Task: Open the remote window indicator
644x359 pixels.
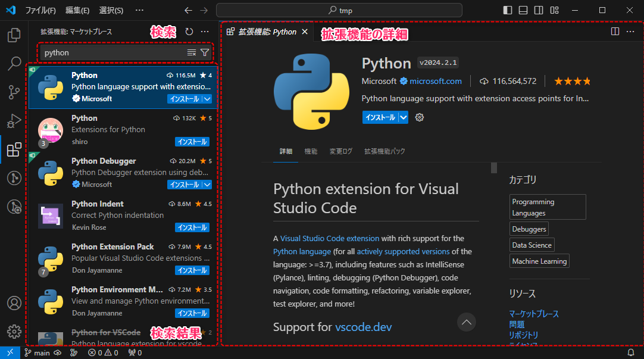Action: tap(10, 353)
